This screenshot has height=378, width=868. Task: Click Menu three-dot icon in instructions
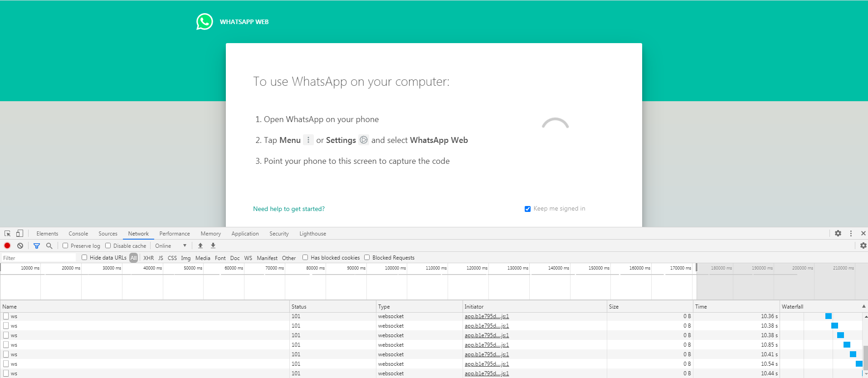tap(308, 140)
